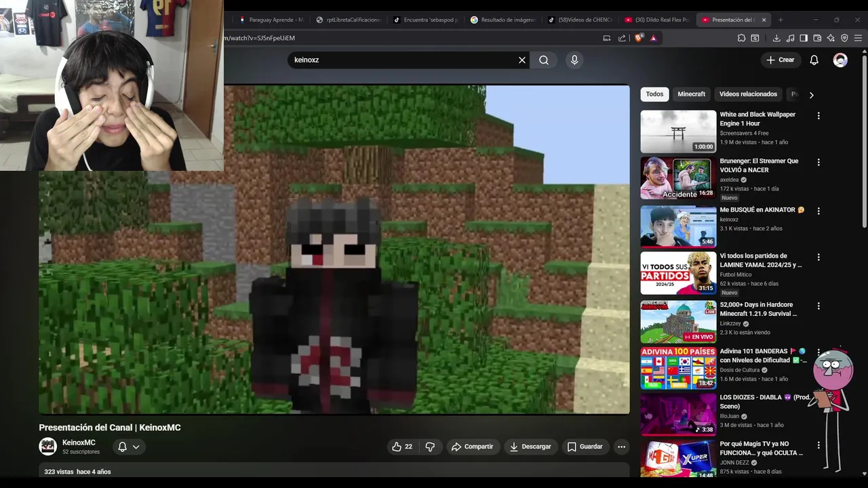Click the Descargar button

[x=530, y=447]
